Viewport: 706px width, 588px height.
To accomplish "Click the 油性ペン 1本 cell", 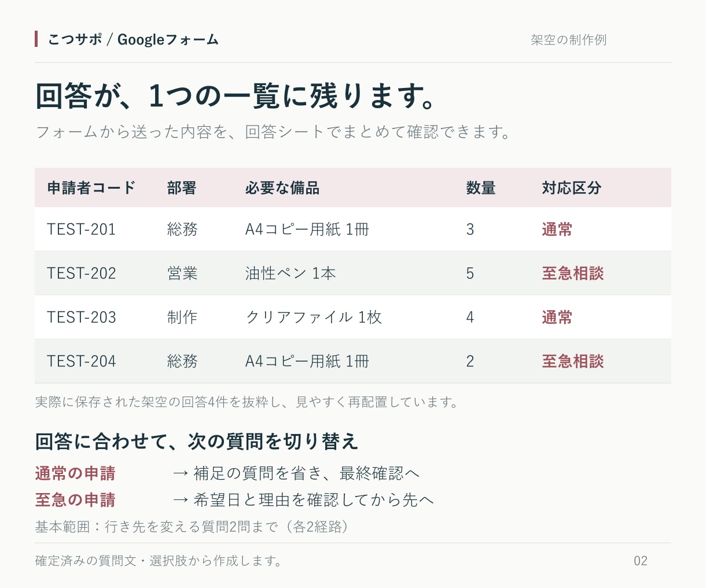I will [290, 273].
